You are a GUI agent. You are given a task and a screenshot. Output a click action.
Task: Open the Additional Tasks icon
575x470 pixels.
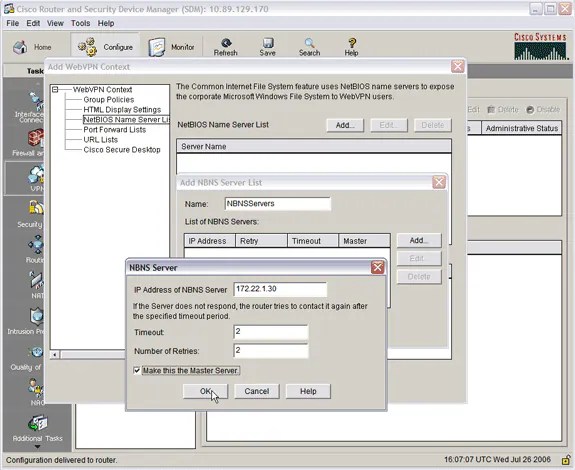(x=37, y=424)
